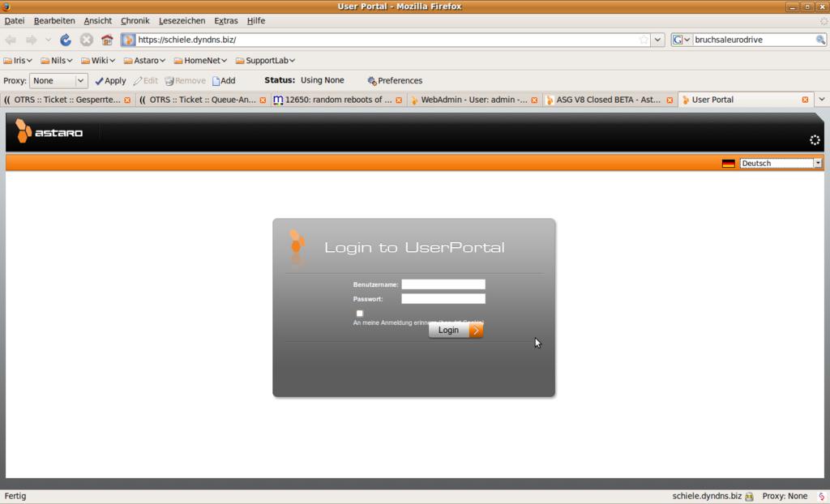
Task: Open the Chronik menu
Action: [135, 20]
